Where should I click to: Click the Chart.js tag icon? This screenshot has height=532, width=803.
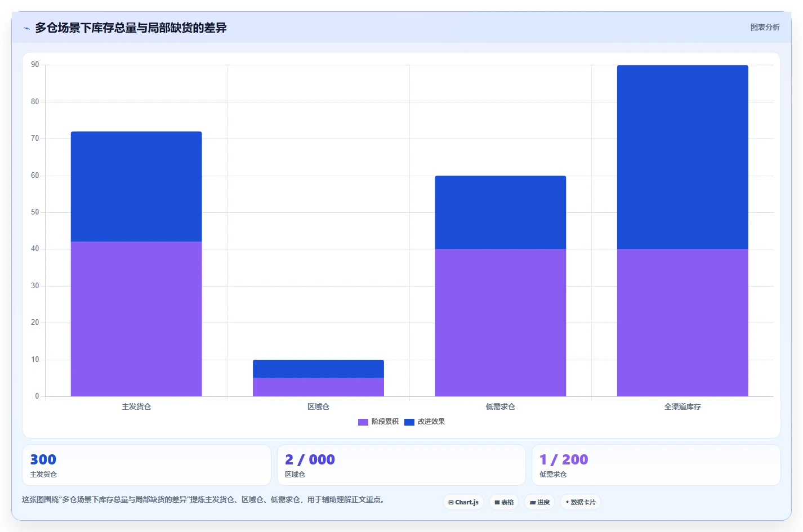point(451,502)
